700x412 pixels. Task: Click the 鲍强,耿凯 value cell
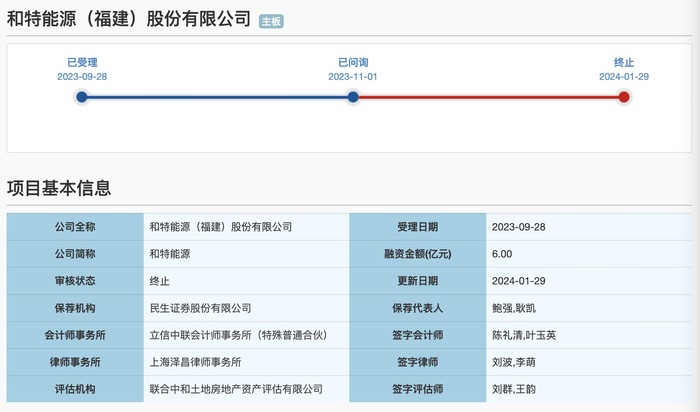coord(589,308)
